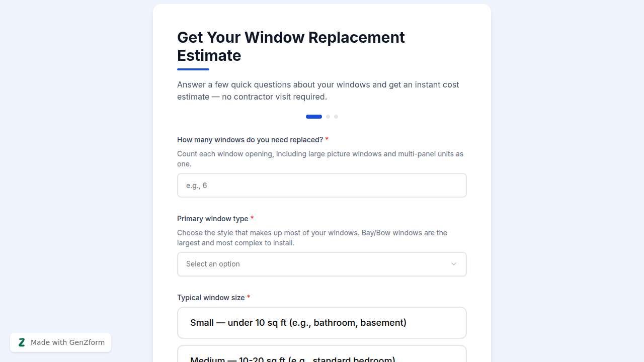
Task: Click the Get Your Window Replacement Estimate heading
Action: click(291, 46)
